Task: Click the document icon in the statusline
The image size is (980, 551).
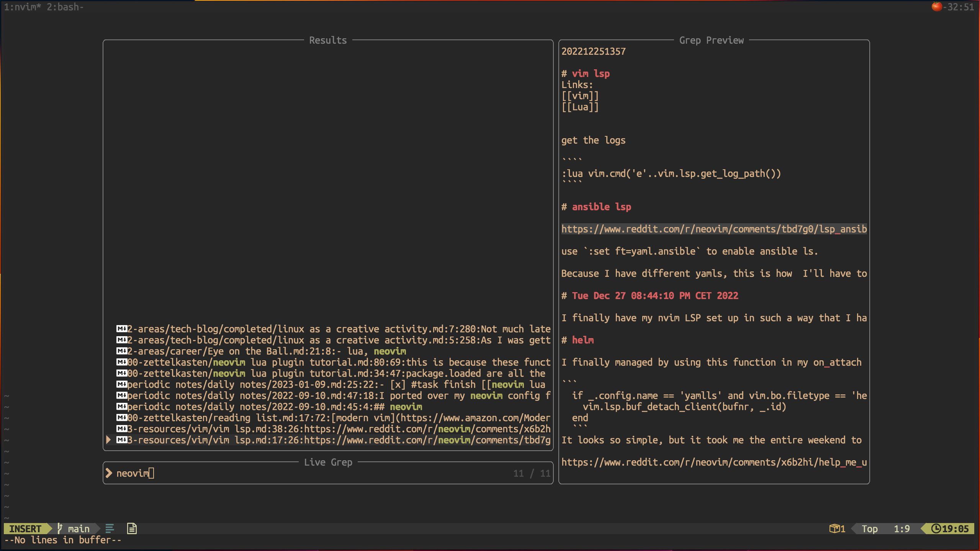Action: [132, 528]
